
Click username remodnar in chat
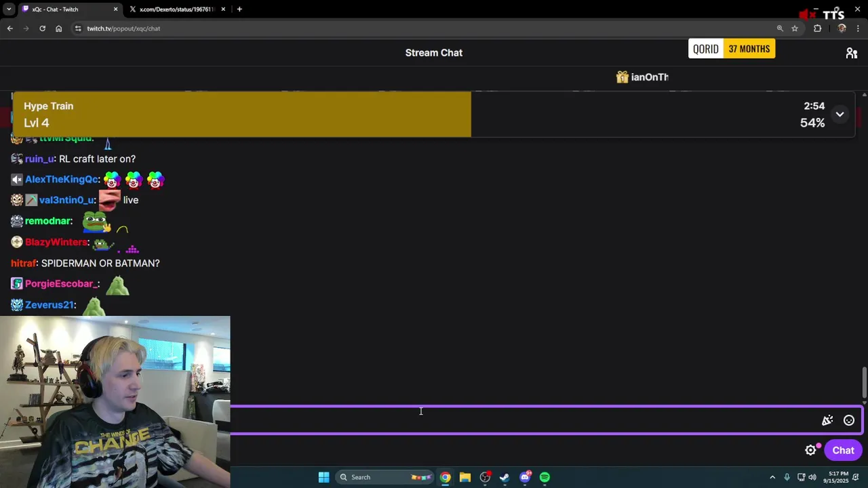pos(47,221)
